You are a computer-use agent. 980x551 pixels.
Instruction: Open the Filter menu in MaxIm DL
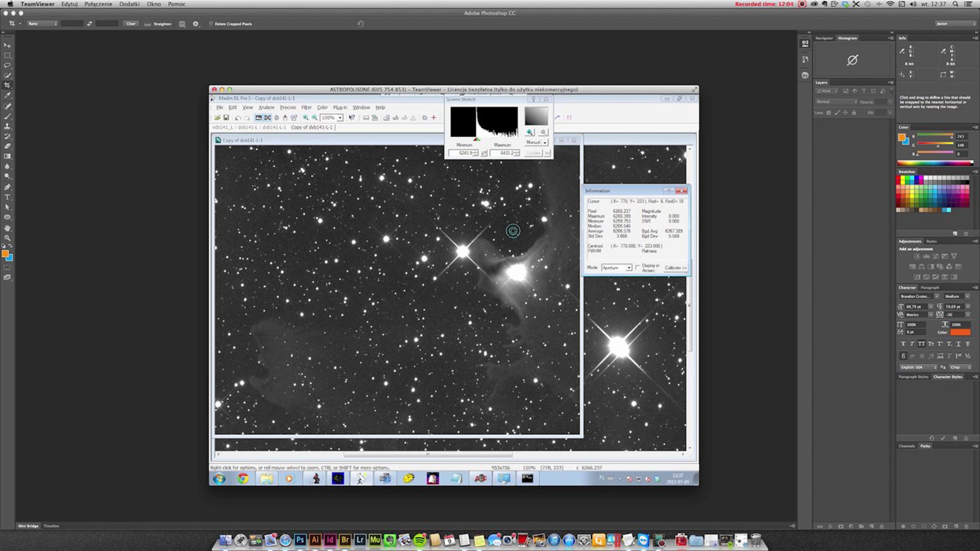pos(306,108)
